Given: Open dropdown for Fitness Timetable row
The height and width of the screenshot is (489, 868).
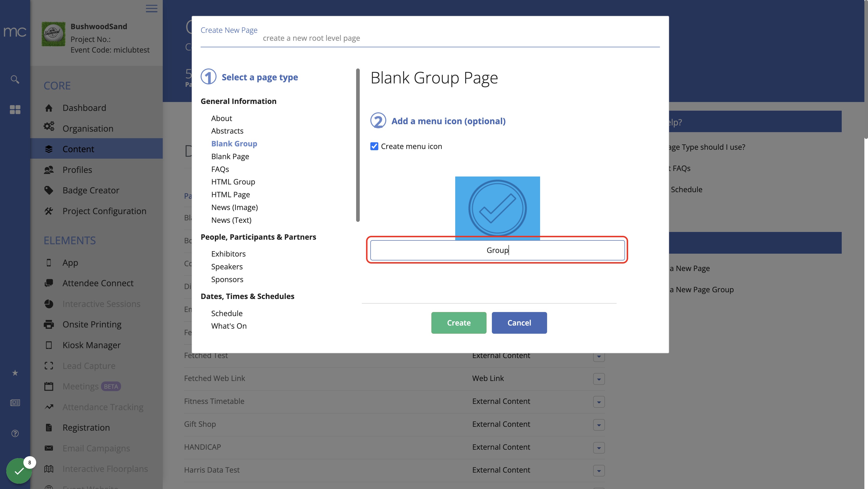Looking at the screenshot, I should (599, 402).
